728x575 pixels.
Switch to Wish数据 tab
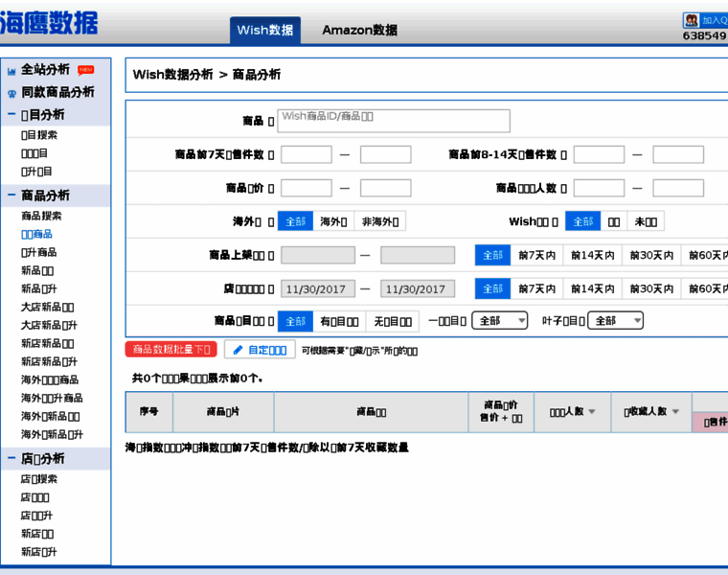click(265, 30)
